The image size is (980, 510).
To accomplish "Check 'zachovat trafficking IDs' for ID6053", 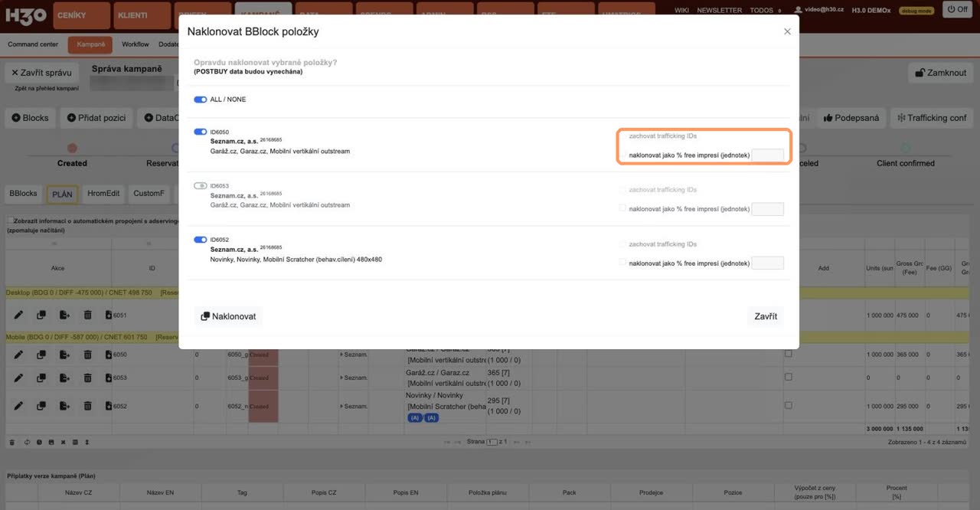I will point(622,190).
